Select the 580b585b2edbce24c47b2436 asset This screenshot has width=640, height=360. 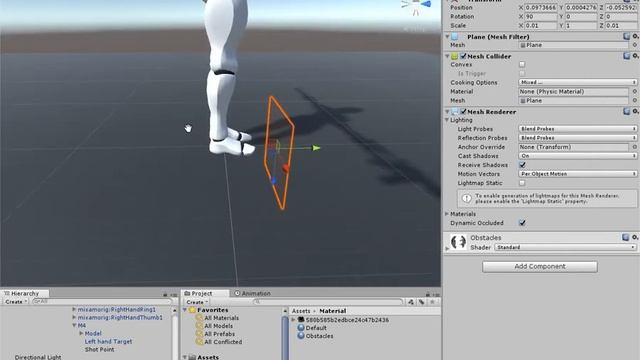coord(343,320)
